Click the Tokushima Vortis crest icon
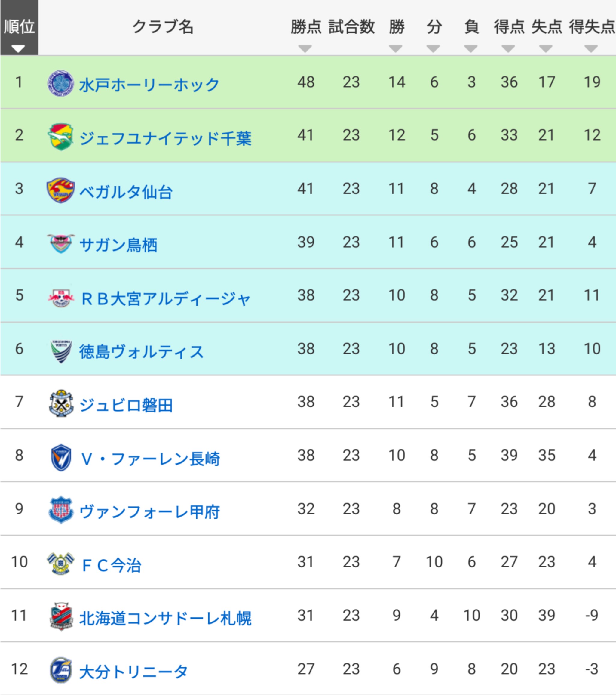 (x=60, y=351)
